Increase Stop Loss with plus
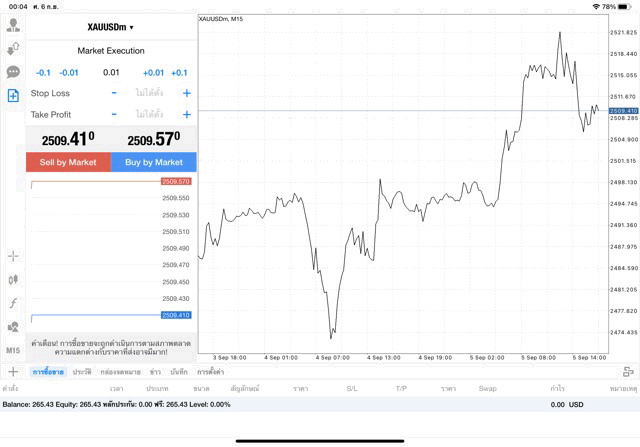 tap(186, 93)
